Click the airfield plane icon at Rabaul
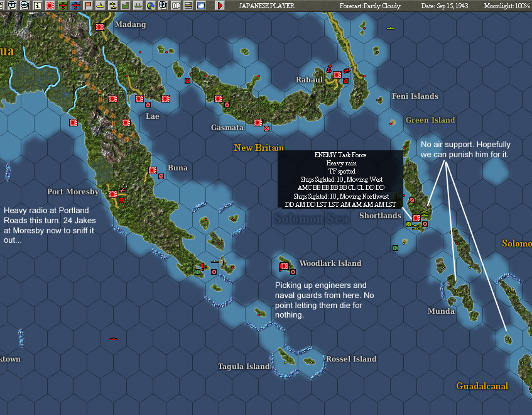Screen dimensions: 532x415 pyautogui.click(x=347, y=70)
